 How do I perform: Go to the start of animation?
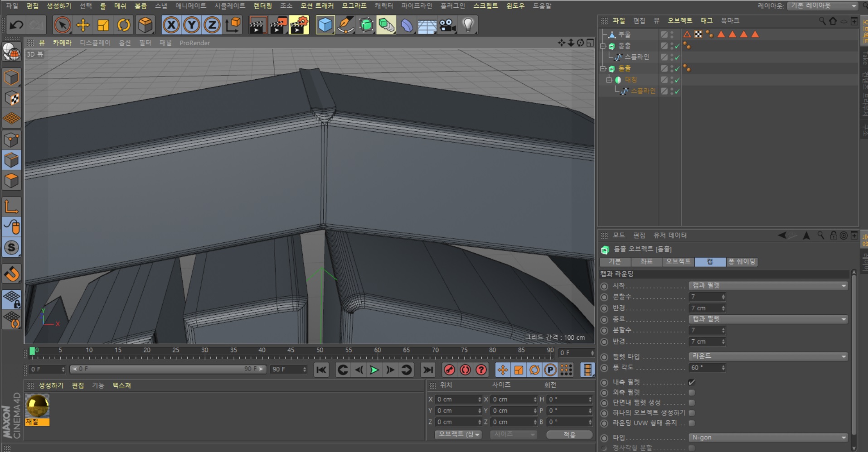[x=321, y=370]
